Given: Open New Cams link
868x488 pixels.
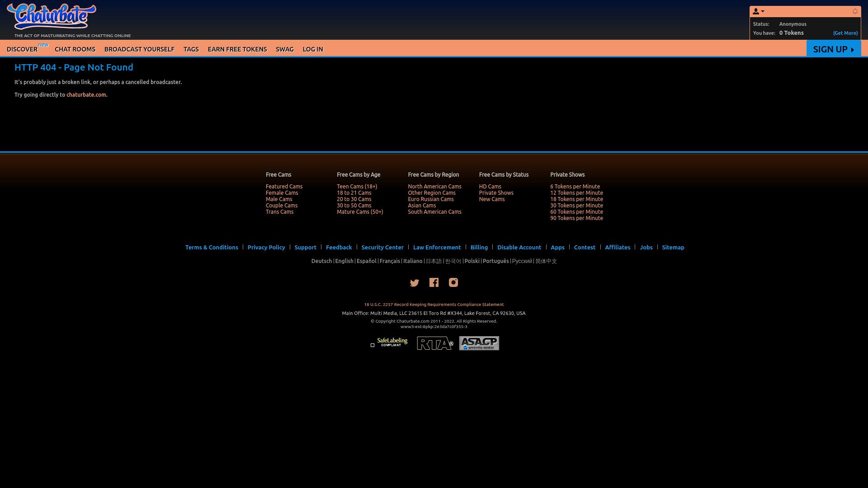Looking at the screenshot, I should [492, 199].
